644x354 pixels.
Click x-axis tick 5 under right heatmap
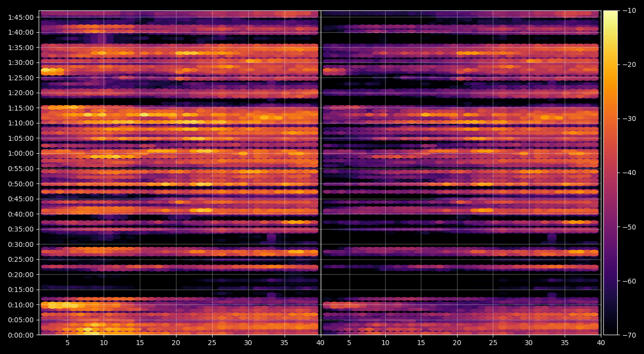click(349, 343)
